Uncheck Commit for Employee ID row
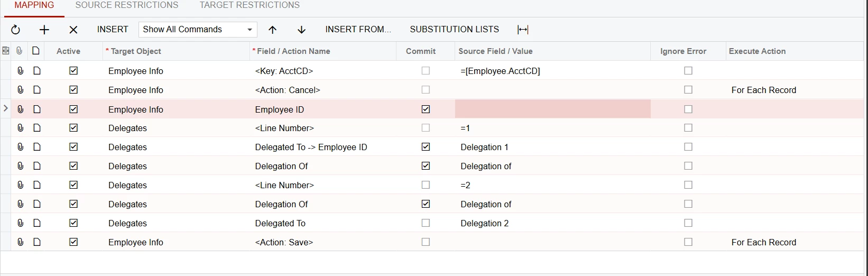Screen dimensions: 868x276 [426, 109]
